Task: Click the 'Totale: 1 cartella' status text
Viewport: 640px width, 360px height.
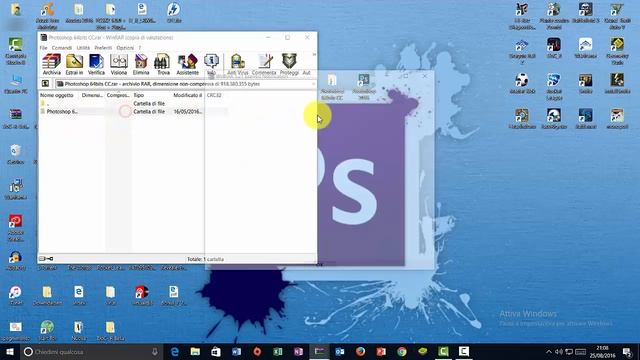Action: (x=205, y=259)
